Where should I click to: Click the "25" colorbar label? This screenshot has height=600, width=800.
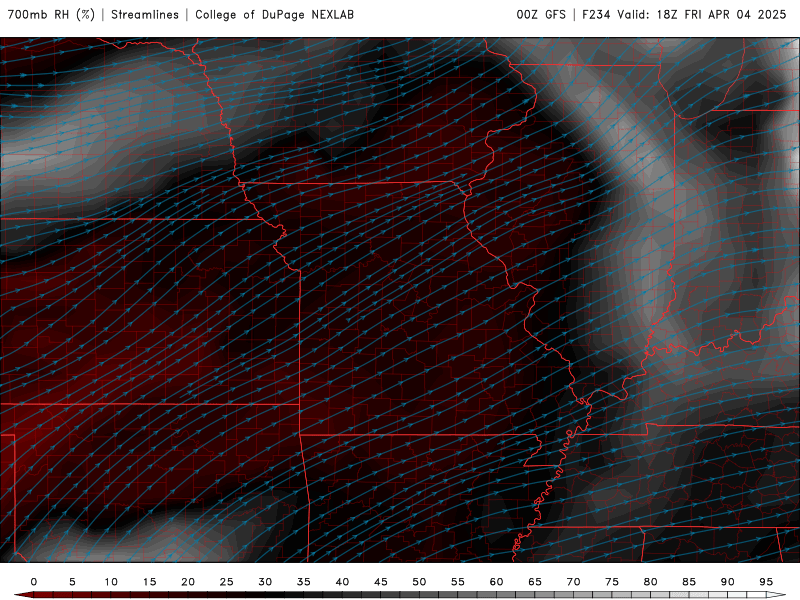point(227,582)
